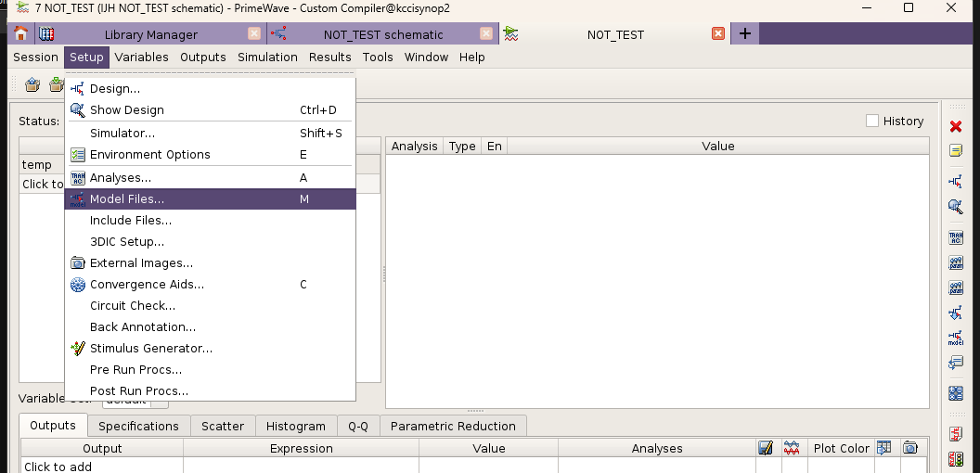Close the NOT_TEST schematic tab
The image size is (980, 473).
pos(486,33)
